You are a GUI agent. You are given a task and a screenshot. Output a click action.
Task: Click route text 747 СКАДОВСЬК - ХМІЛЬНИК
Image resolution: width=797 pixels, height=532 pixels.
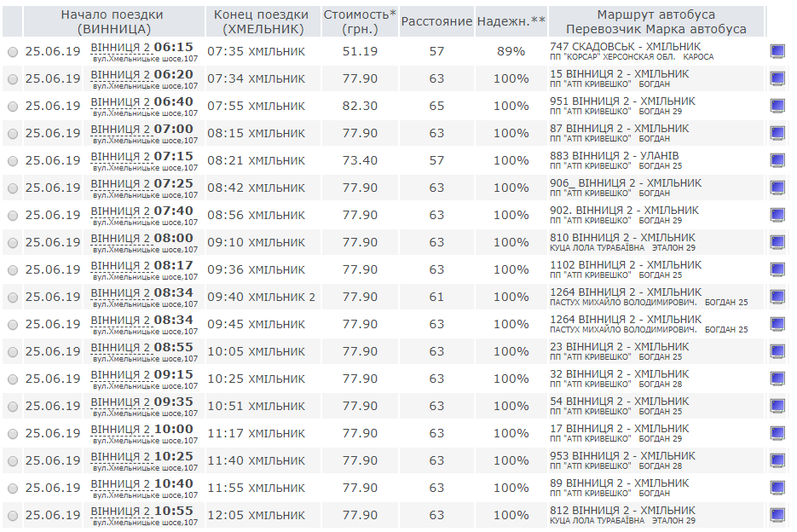pyautogui.click(x=625, y=47)
